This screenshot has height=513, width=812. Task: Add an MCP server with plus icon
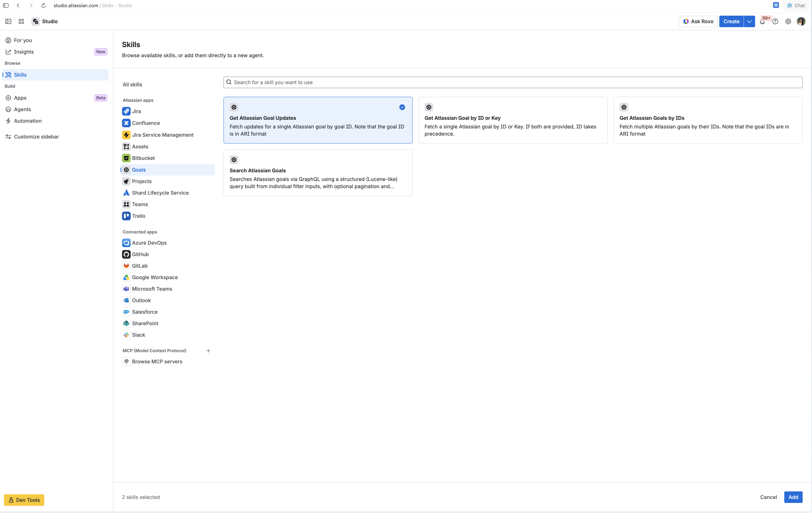click(x=208, y=351)
